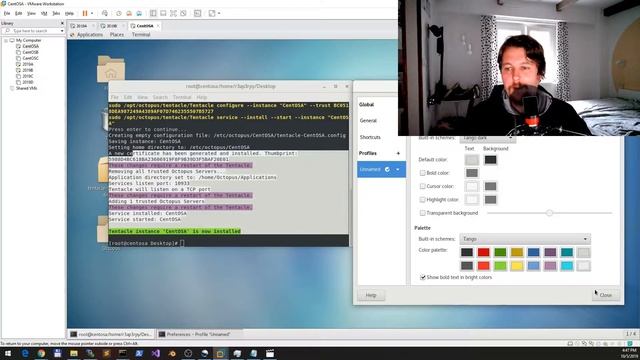Viewport: 640px width, 360px height.
Task: Click the Home folder desktop icon
Action: (111, 69)
